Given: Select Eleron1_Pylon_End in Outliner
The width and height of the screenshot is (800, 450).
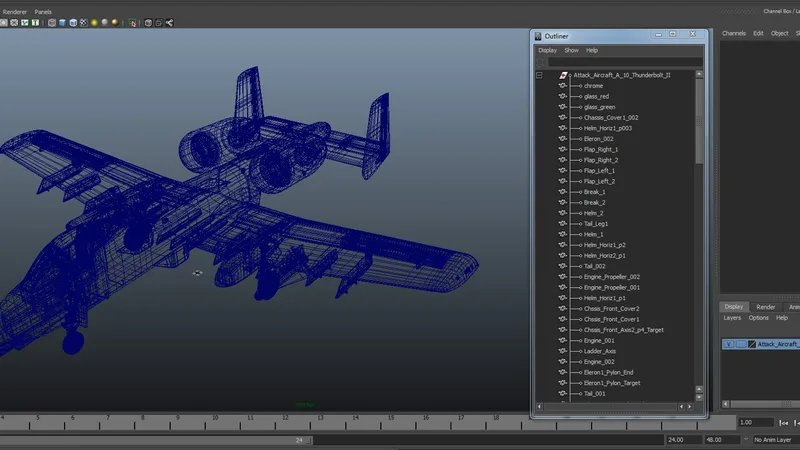Looking at the screenshot, I should point(608,372).
